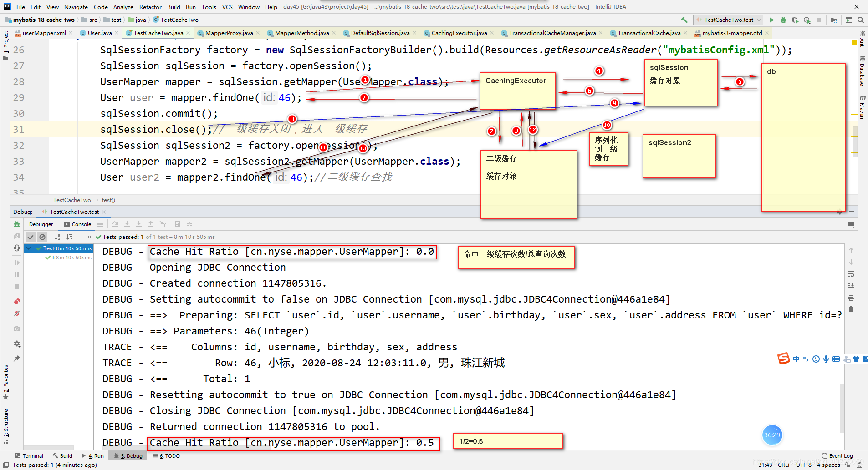Open Project Structure icon
The height and width of the screenshot is (470, 868).
click(x=834, y=20)
